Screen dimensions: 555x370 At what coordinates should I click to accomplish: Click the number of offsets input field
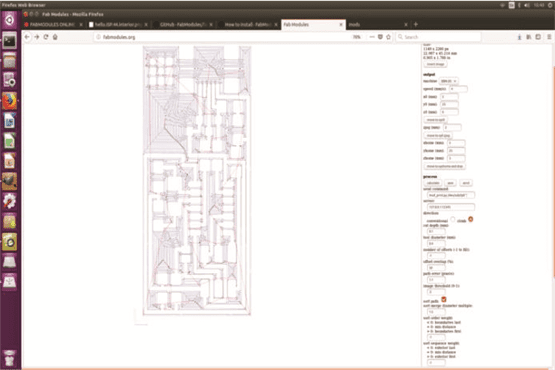click(x=436, y=256)
